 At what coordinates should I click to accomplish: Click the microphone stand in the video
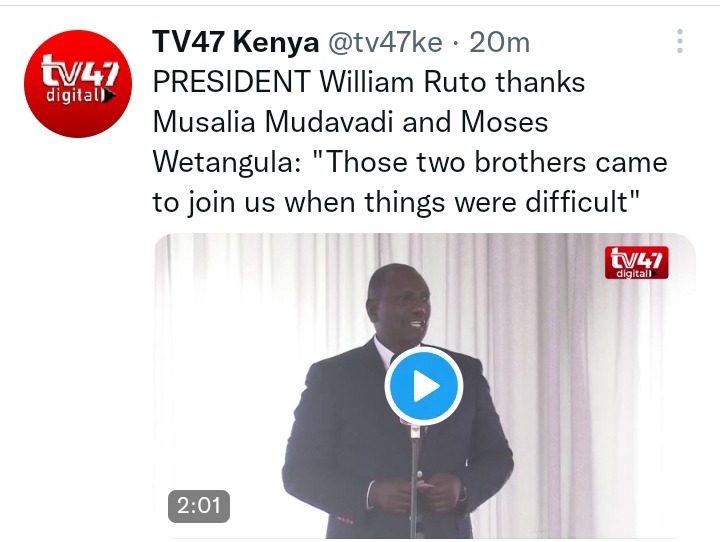coord(415,480)
